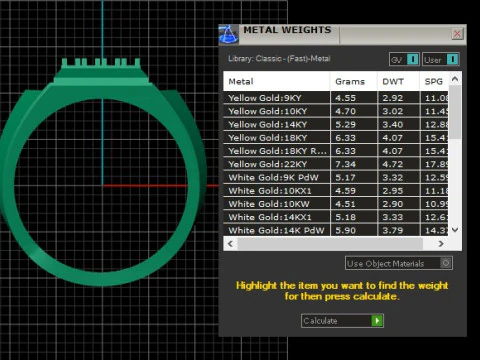The image size is (480, 360).
Task: Click the green Calculate arrow icon
Action: point(377,321)
